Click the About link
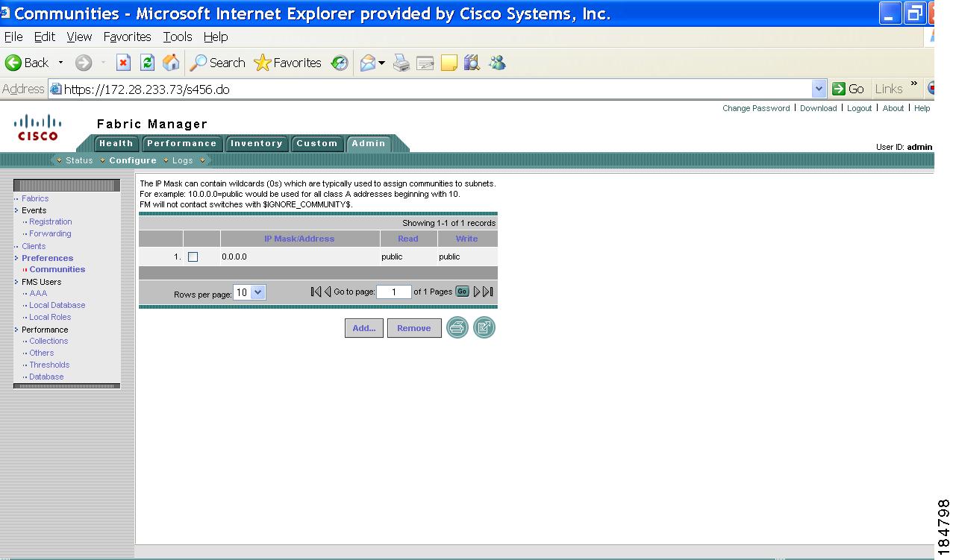This screenshot has height=560, width=953. [893, 108]
